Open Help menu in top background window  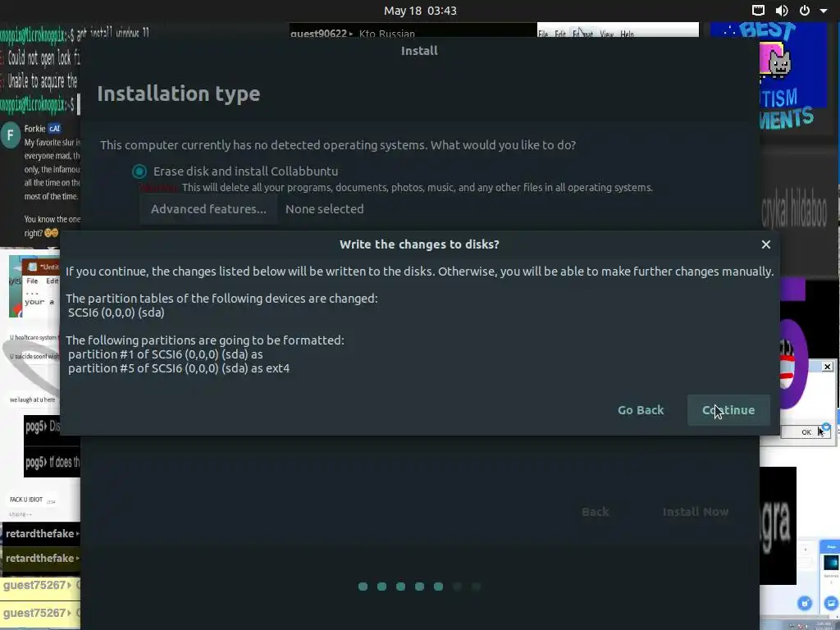coord(627,34)
